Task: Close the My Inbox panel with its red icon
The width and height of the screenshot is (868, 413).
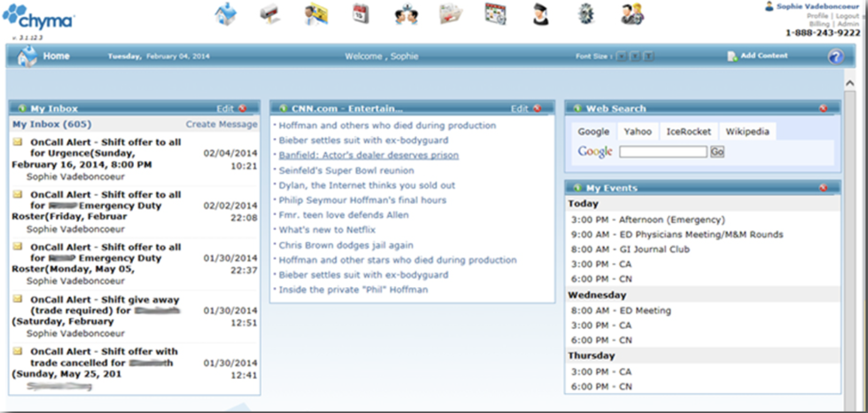Action: click(243, 108)
